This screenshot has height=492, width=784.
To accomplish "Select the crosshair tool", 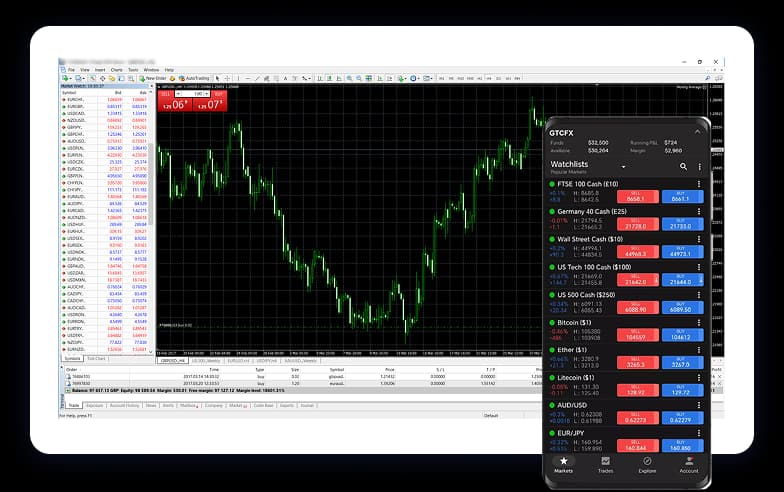I will (227, 78).
